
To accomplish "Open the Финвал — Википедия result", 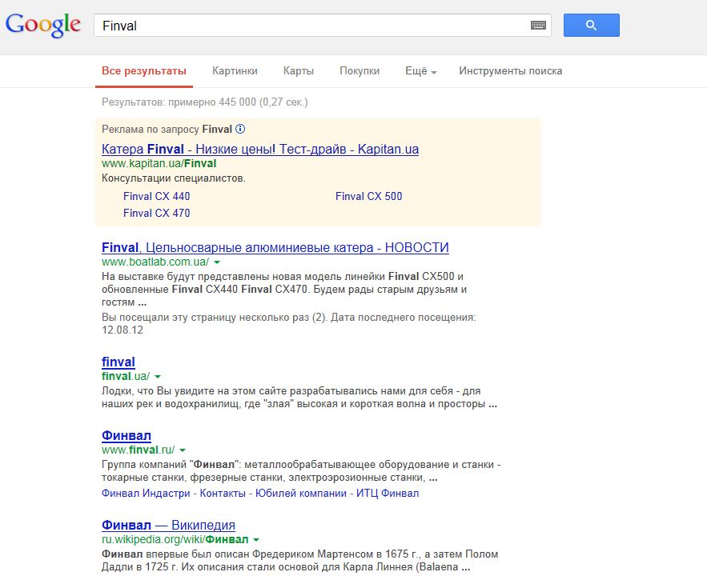I will (168, 525).
